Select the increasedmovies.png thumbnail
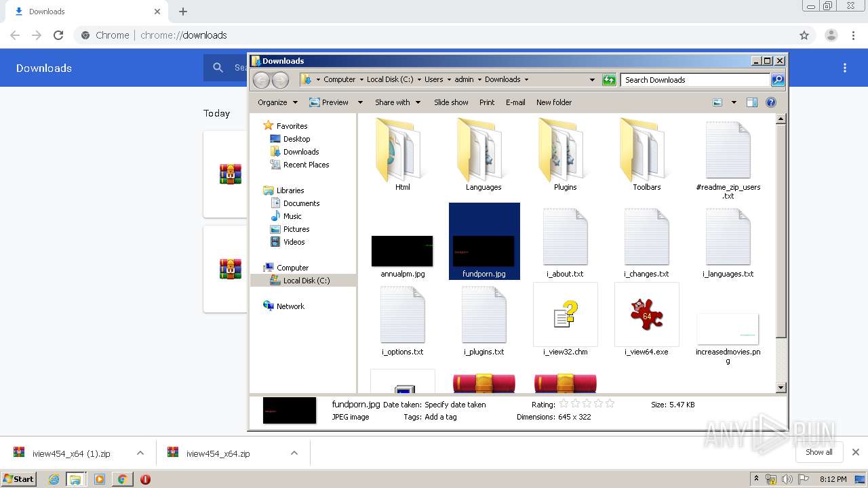 point(728,329)
